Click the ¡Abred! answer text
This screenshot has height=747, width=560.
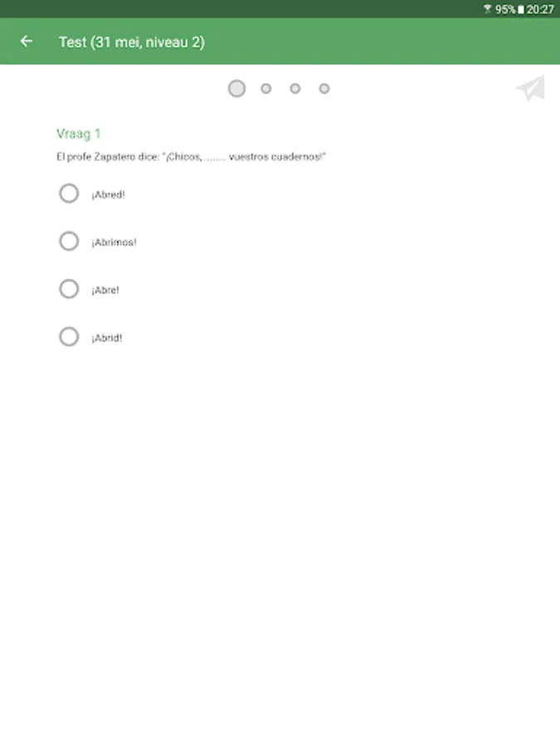click(x=108, y=194)
